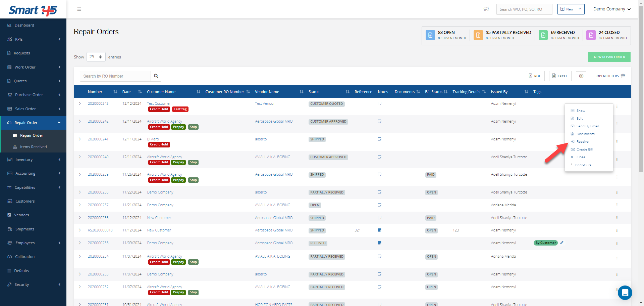Screen dimensions: 644x306
Task: Click the search magnifier button
Action: 156,76
